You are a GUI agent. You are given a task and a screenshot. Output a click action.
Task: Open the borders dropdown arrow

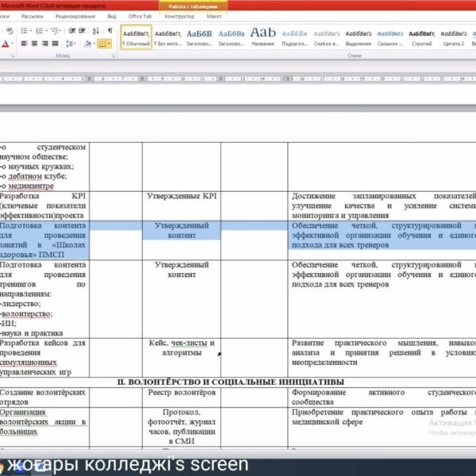click(109, 44)
